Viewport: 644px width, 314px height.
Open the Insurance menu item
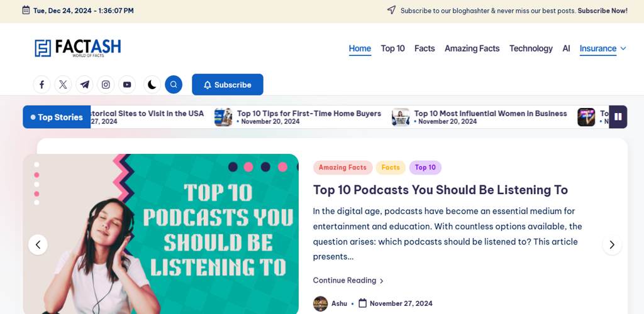click(598, 48)
